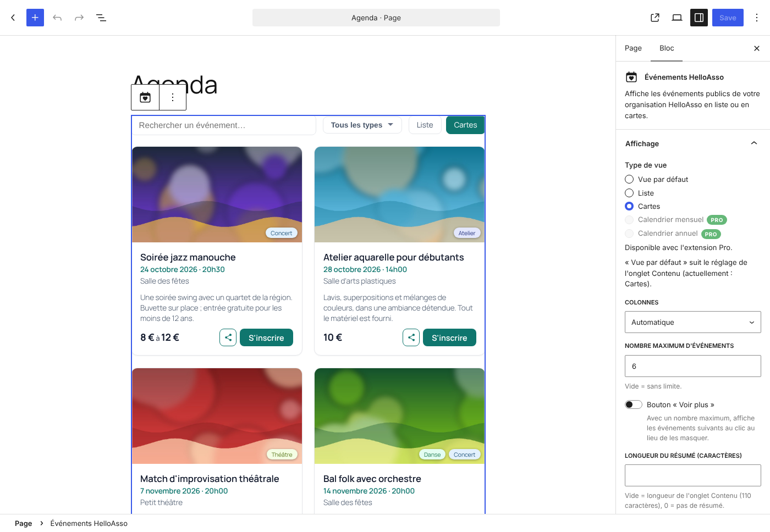Click the Longueur du résumé input field

[693, 475]
